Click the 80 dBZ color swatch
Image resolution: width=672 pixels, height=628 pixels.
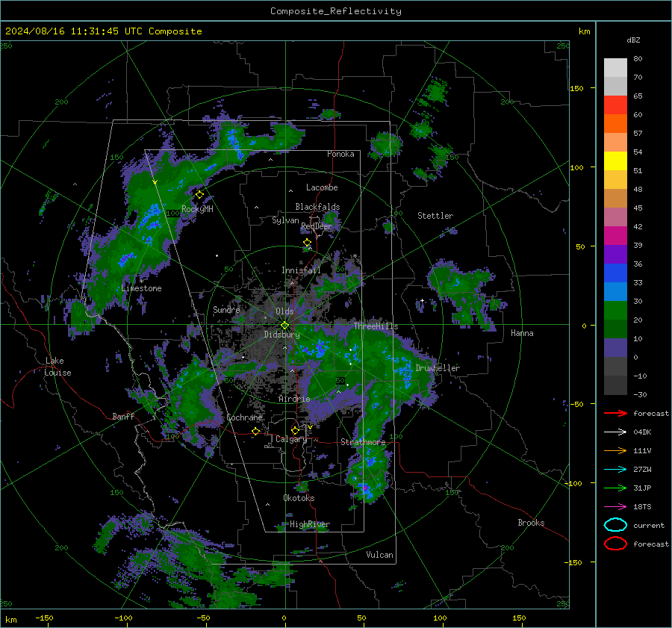tap(615, 68)
